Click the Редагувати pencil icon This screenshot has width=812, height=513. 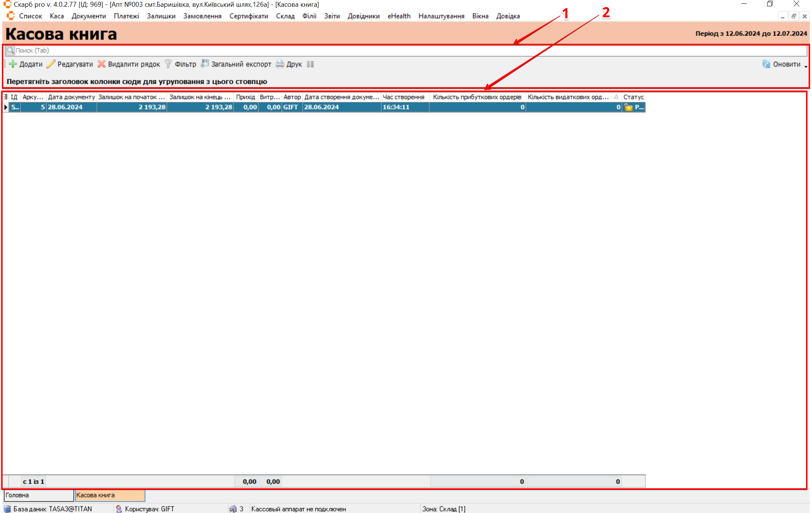tap(51, 64)
